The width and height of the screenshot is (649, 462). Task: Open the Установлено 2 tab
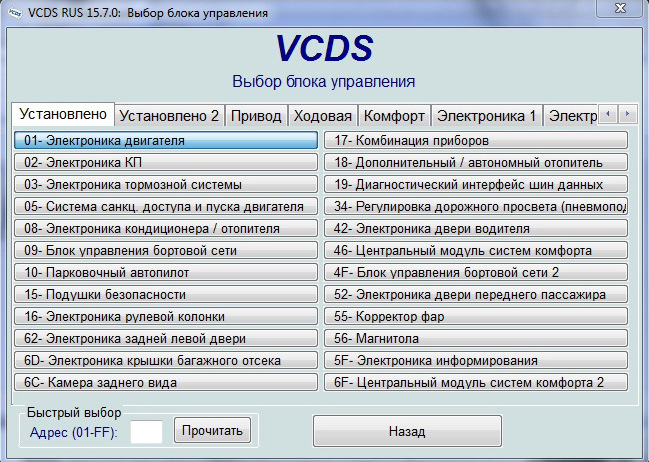169,116
